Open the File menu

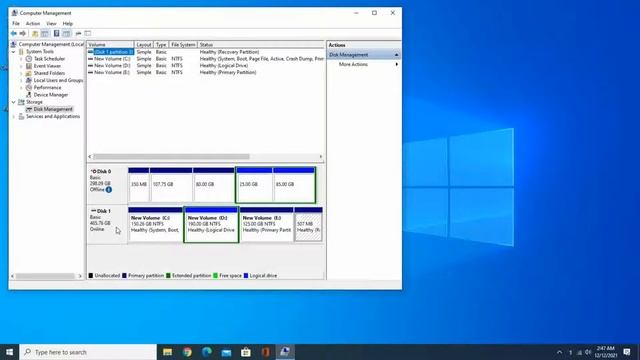[16, 24]
